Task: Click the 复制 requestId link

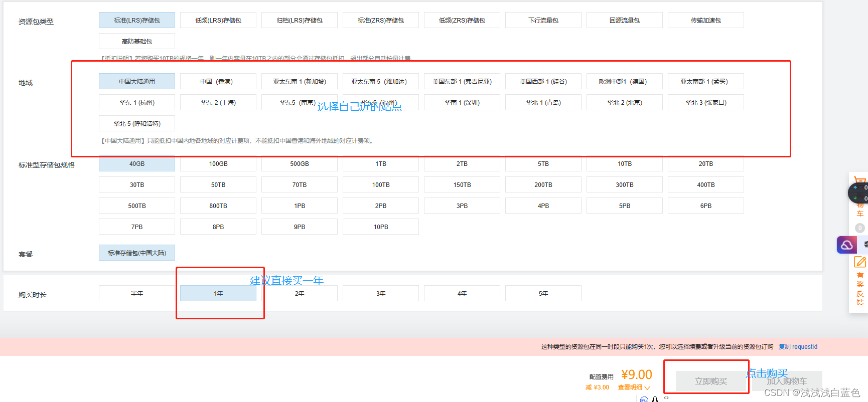Action: click(x=798, y=347)
